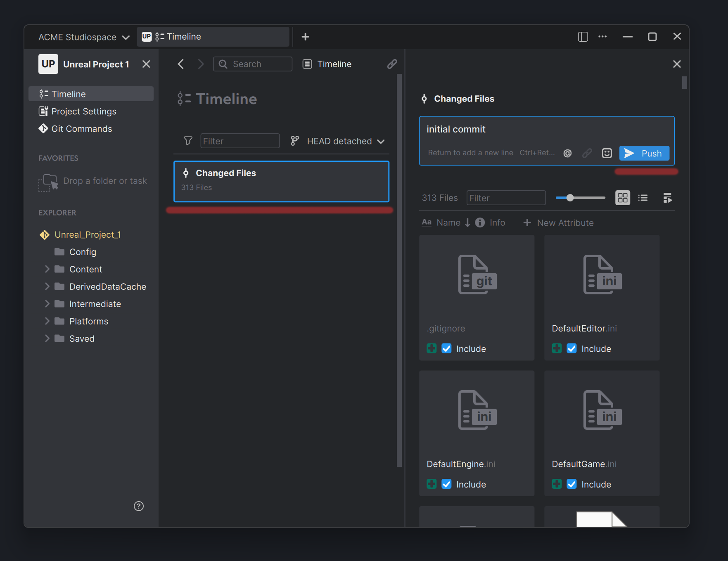Viewport: 728px width, 561px height.
Task: Open the filter funnel in Timeline view
Action: tap(188, 141)
